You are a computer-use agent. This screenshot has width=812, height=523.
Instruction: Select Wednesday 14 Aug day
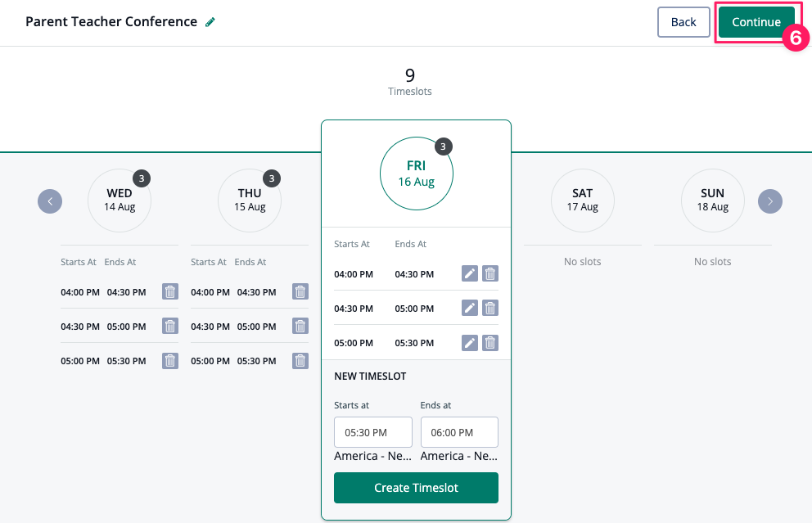tap(120, 201)
